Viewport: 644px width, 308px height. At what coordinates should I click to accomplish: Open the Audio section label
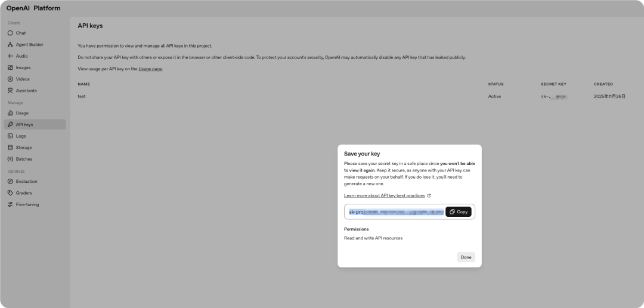pos(22,56)
